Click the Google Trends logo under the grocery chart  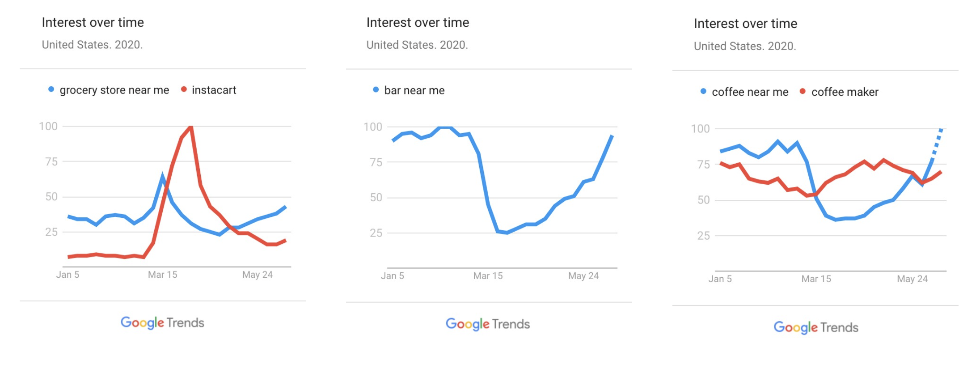click(x=162, y=322)
